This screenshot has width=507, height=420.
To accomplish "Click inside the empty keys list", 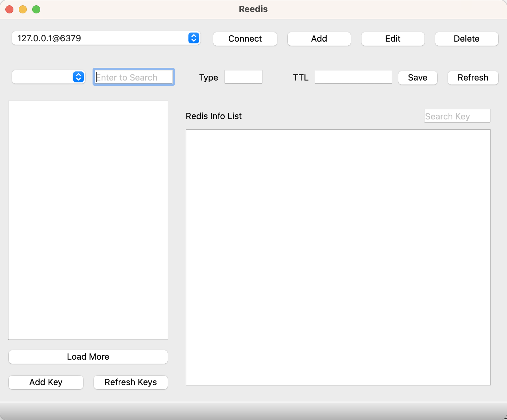I will click(88, 220).
